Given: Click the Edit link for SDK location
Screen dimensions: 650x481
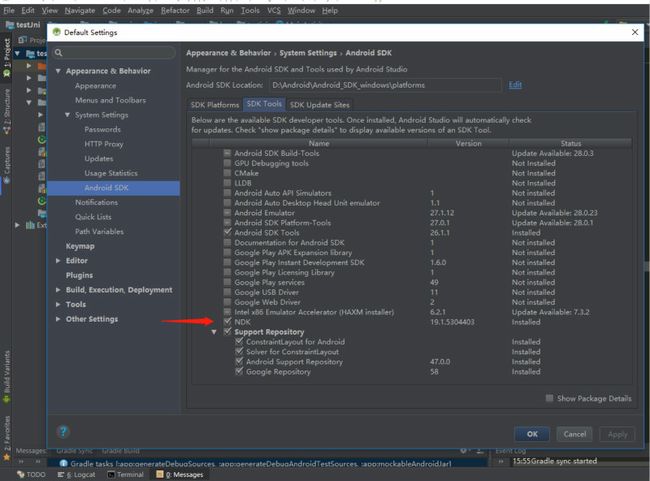Looking at the screenshot, I should tap(515, 85).
